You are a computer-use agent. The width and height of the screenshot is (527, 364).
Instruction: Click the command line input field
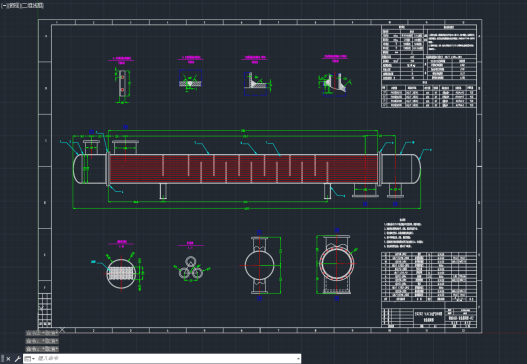coord(166,359)
